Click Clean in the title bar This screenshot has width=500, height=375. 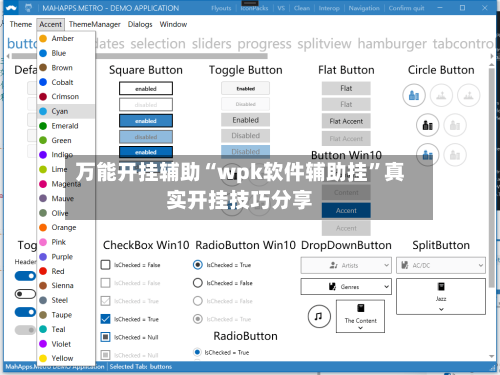(x=302, y=8)
